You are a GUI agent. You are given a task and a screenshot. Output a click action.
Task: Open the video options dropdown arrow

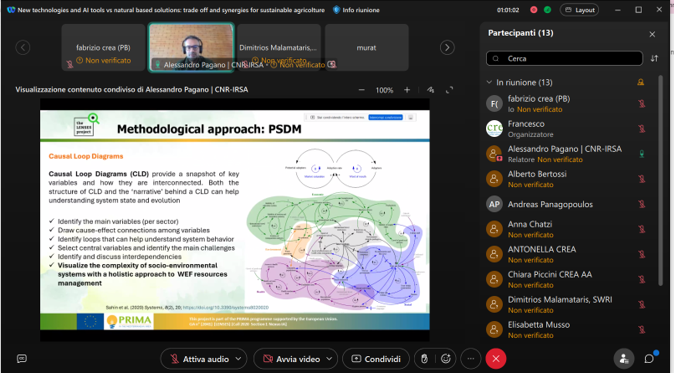tap(329, 358)
